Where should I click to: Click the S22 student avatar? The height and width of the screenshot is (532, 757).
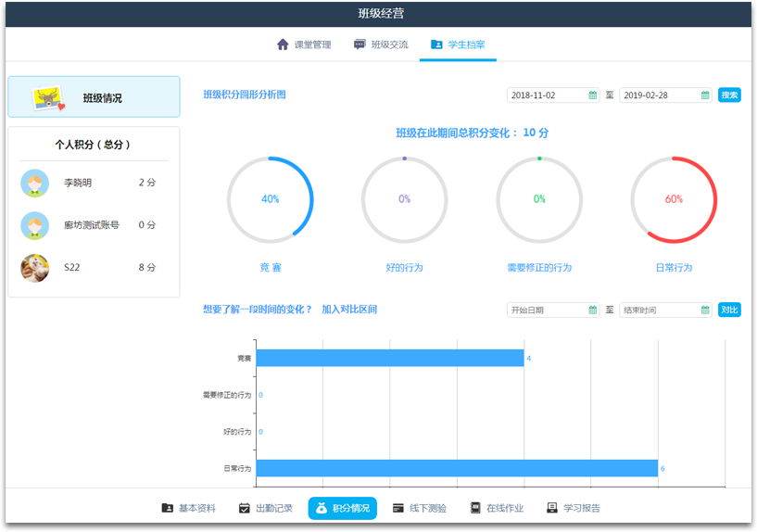[35, 268]
